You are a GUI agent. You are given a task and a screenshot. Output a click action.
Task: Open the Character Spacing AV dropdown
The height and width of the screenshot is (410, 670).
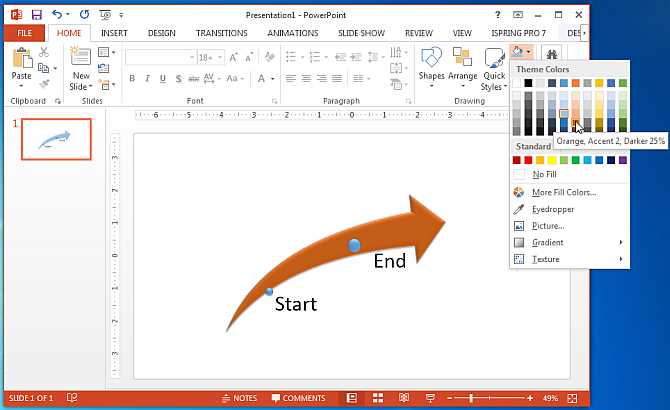tap(212, 79)
